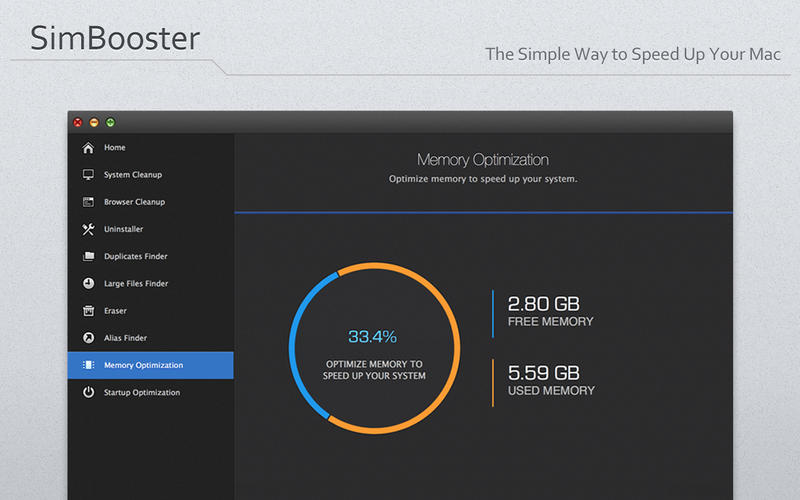Click the Duplicates Finder folder icon
This screenshot has height=500, width=800.
[88, 256]
